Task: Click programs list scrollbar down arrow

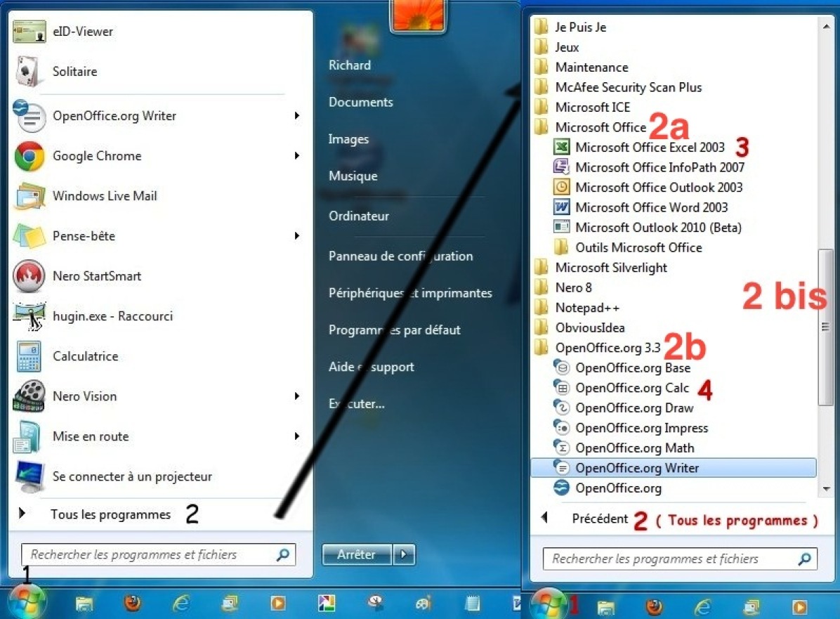Action: [x=825, y=488]
